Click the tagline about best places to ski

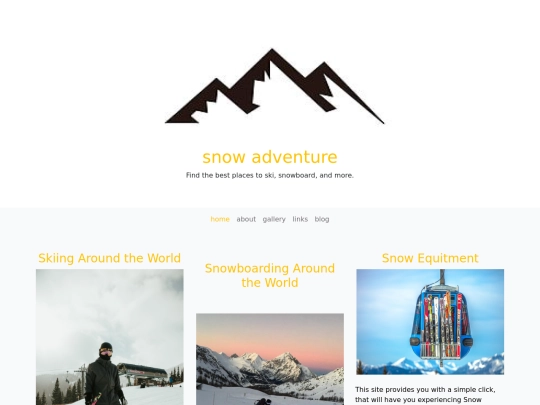pyautogui.click(x=270, y=175)
